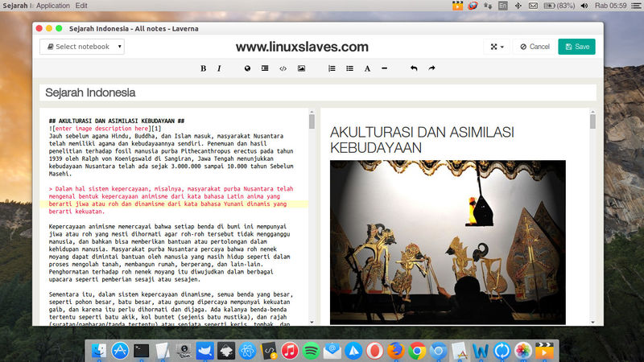Apply bold formatting from editor toolbar
Screen dimensions: 644x362
click(x=203, y=68)
